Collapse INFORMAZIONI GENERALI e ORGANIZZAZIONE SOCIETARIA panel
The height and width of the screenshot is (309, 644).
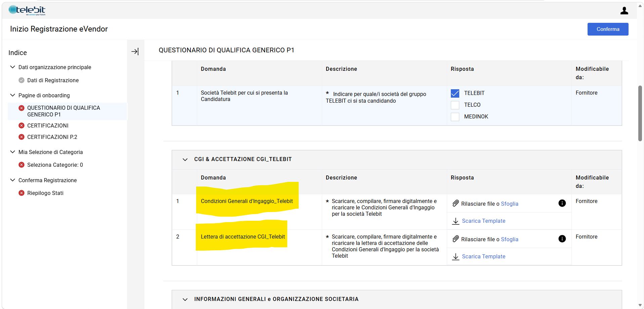[185, 299]
